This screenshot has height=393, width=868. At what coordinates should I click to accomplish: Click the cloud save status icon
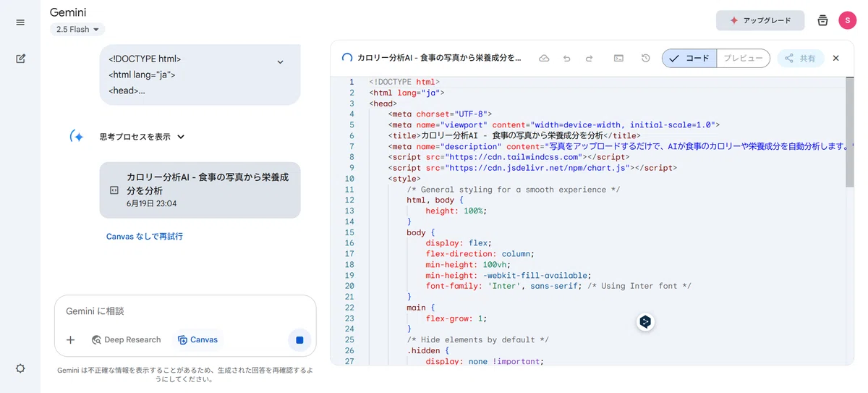coord(544,59)
